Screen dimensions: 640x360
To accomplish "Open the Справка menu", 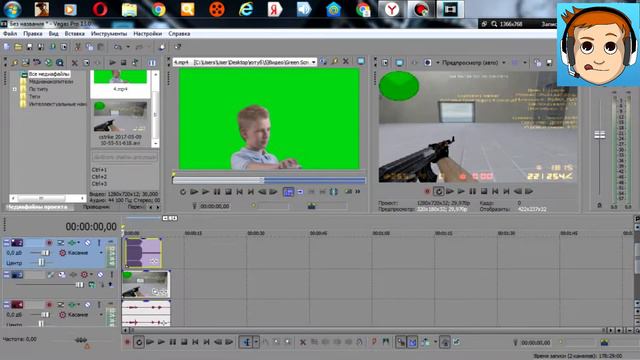I will point(179,33).
